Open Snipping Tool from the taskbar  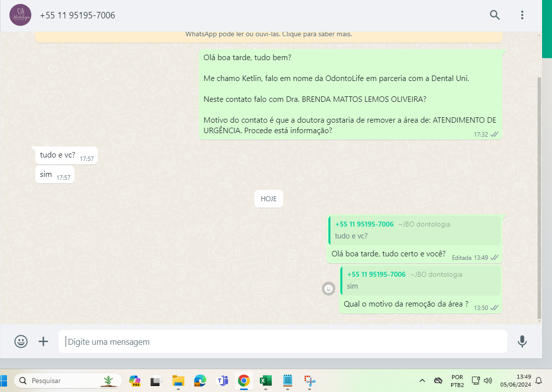310,381
